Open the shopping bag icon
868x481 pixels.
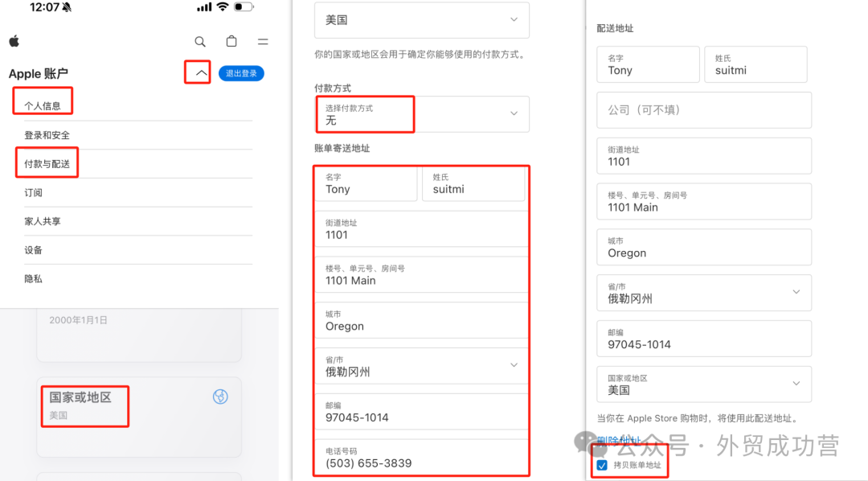(x=231, y=41)
